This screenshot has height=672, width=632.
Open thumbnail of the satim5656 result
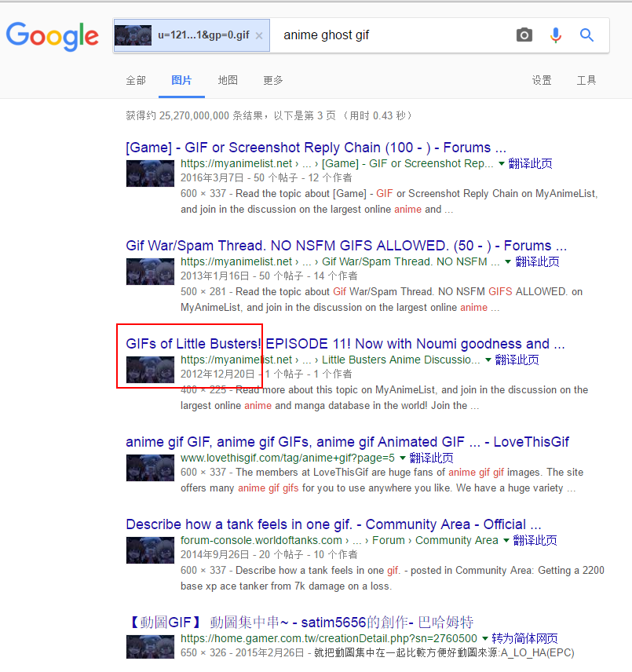tap(150, 647)
